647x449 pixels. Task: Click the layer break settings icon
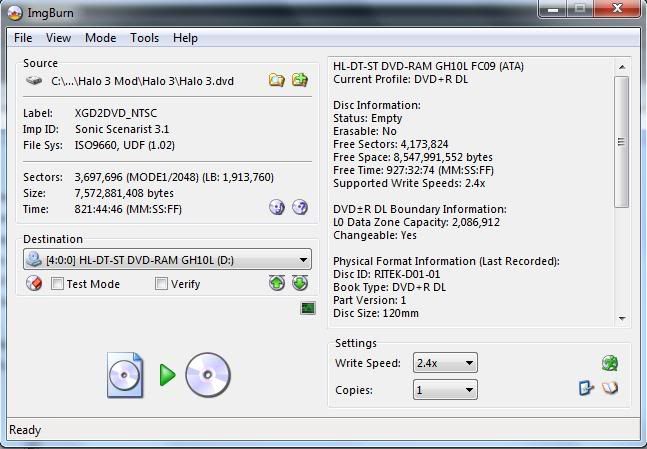pyautogui.click(x=586, y=388)
